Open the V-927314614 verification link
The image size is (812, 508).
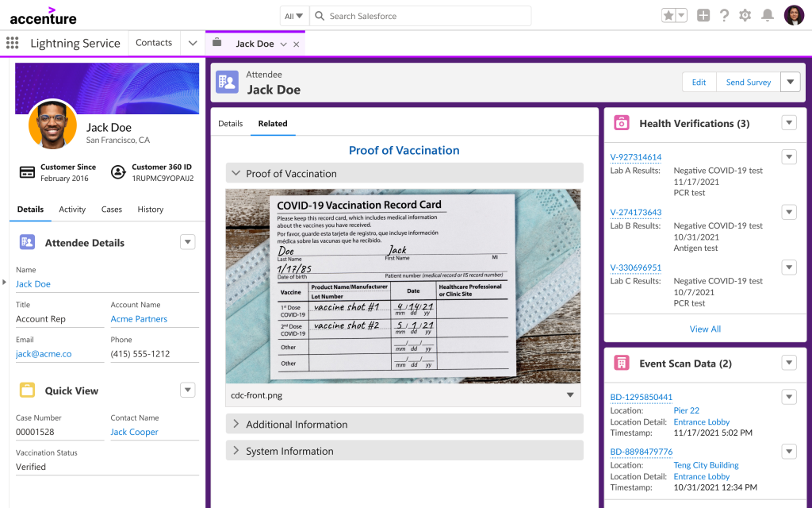635,157
